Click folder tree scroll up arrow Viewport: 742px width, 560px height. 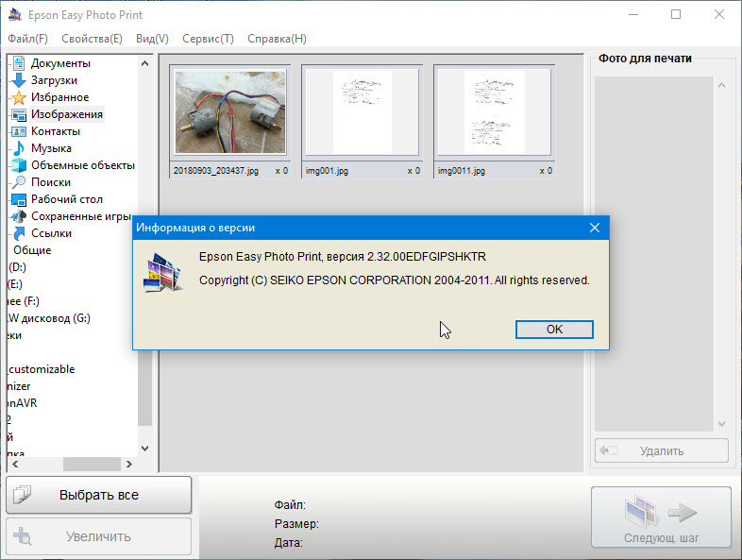click(x=144, y=63)
